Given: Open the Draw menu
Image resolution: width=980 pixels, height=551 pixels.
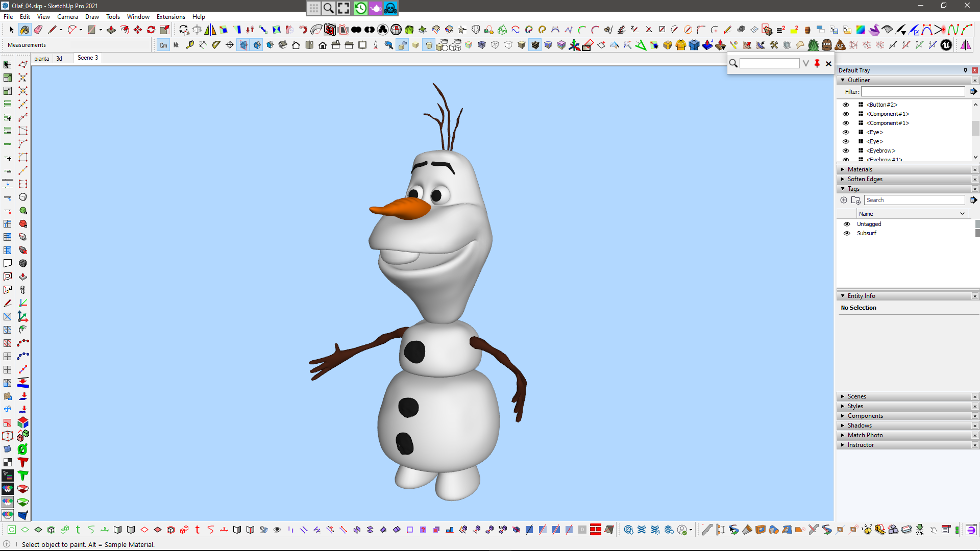Looking at the screenshot, I should (92, 17).
